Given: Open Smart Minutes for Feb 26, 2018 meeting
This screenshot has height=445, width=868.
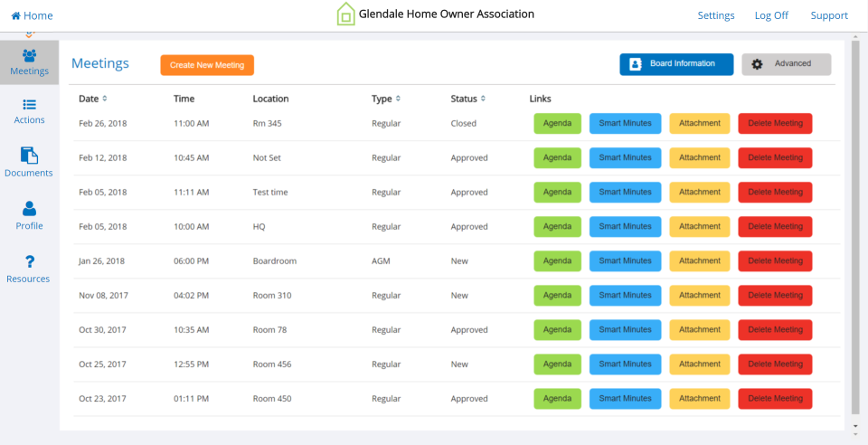Looking at the screenshot, I should 625,123.
